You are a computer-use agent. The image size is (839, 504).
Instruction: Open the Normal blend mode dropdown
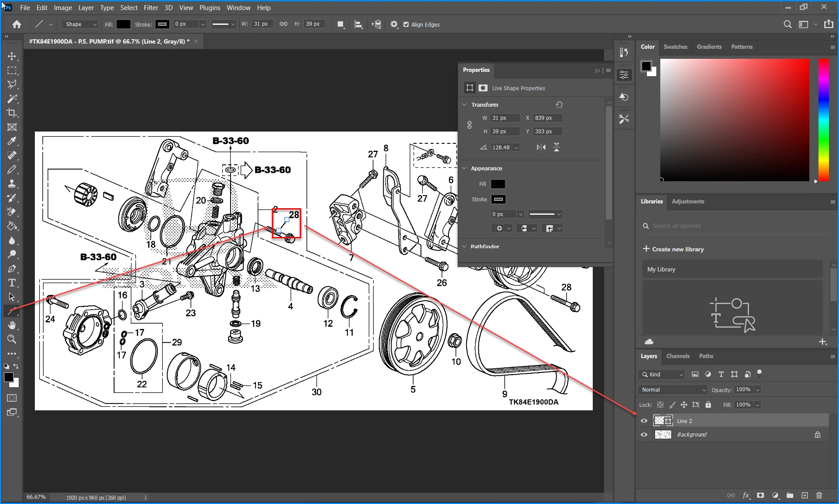673,390
